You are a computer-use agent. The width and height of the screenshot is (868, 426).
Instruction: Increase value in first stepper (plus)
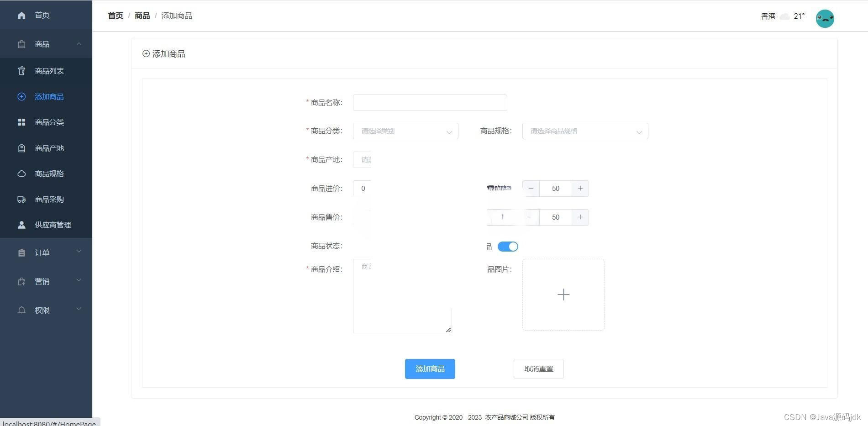coord(580,189)
